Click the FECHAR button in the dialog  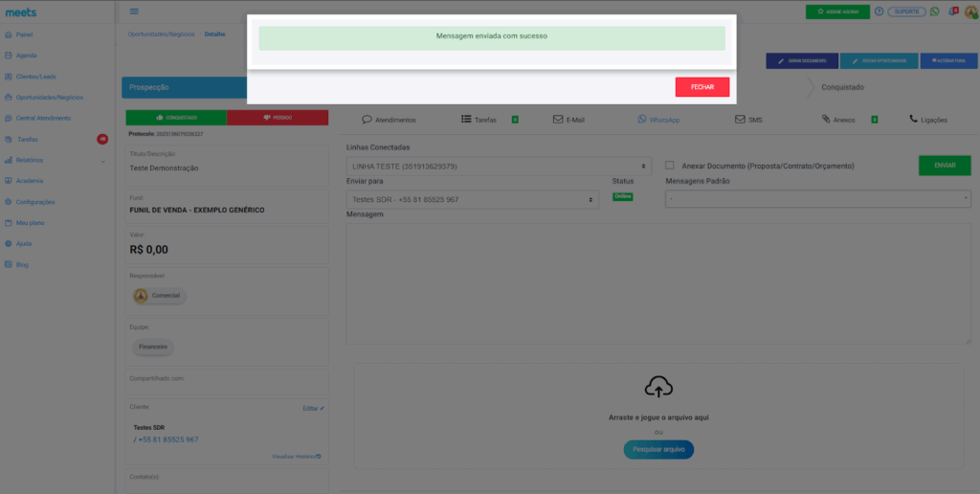[702, 87]
